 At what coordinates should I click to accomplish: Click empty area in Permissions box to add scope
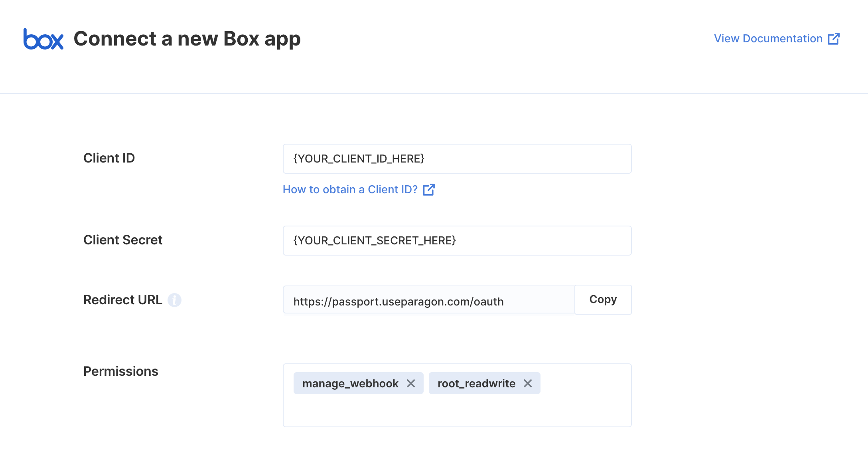click(457, 410)
